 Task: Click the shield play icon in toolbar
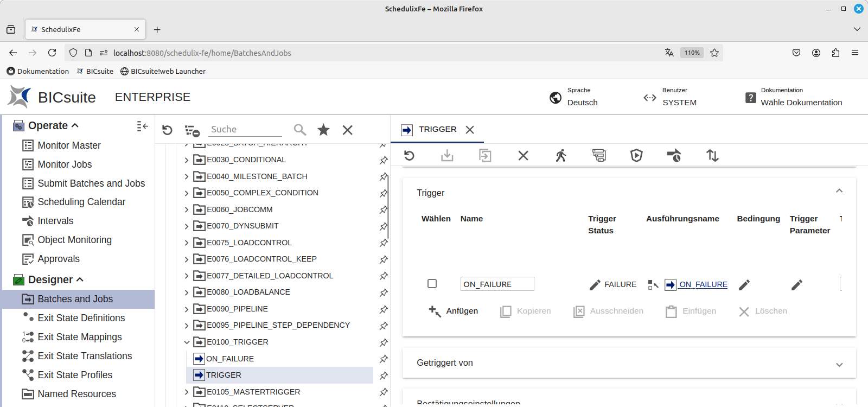636,156
